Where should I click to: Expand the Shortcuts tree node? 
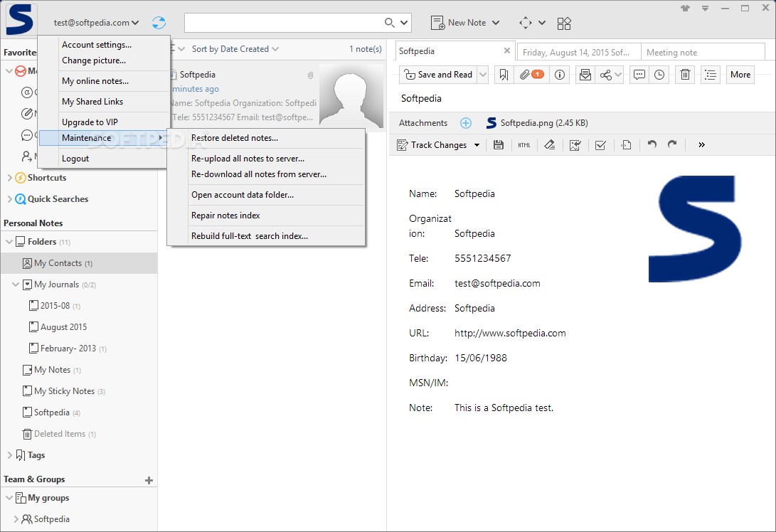point(9,178)
